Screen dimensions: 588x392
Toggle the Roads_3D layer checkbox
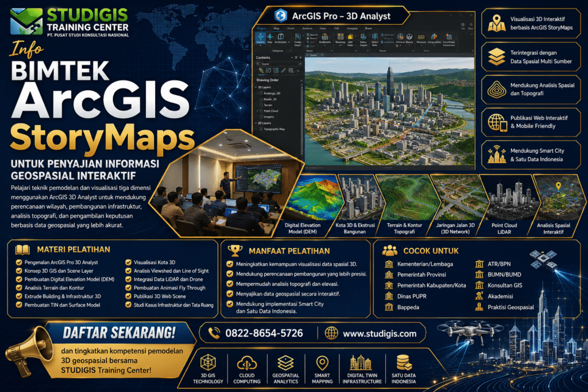click(x=261, y=99)
